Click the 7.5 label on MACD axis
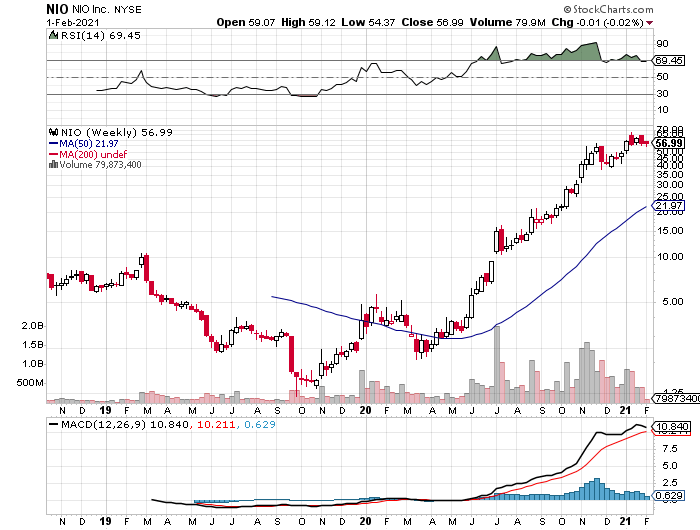Screen dimensions: 700x530 (670, 449)
